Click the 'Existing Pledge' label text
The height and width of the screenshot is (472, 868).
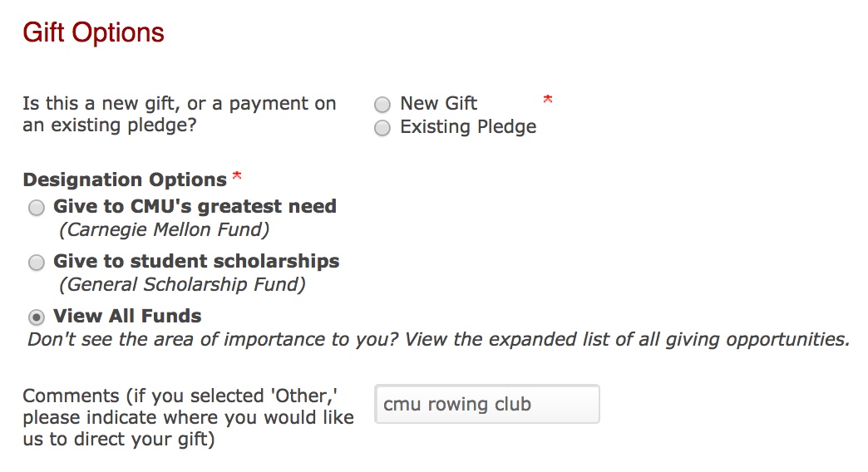click(x=468, y=127)
